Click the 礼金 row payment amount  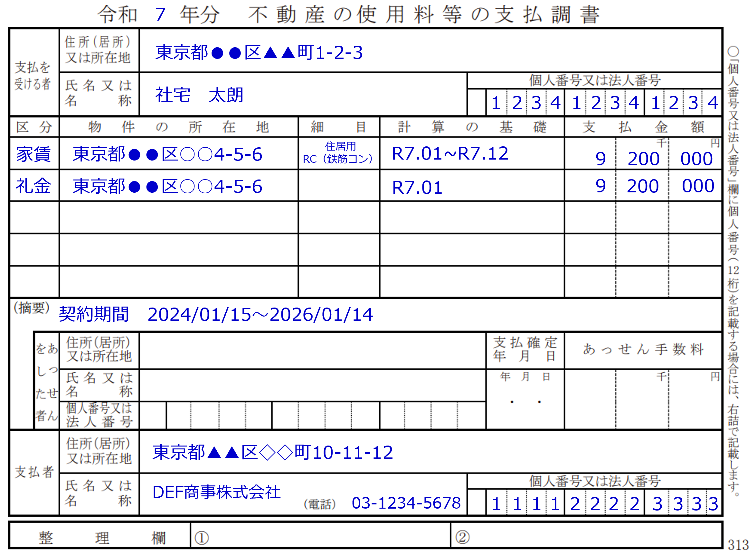(x=643, y=186)
